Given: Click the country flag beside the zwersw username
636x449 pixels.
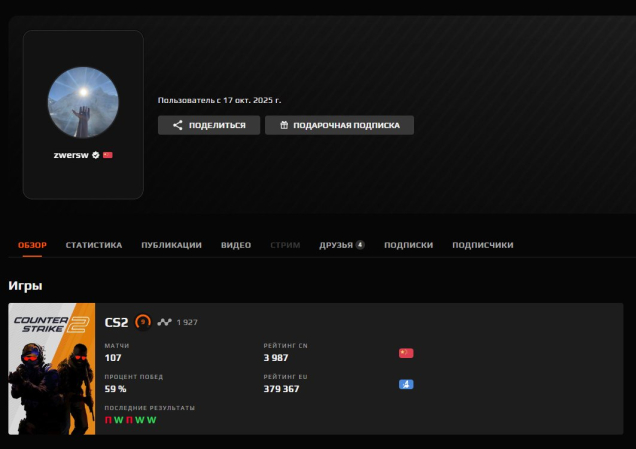Looking at the screenshot, I should (x=108, y=155).
